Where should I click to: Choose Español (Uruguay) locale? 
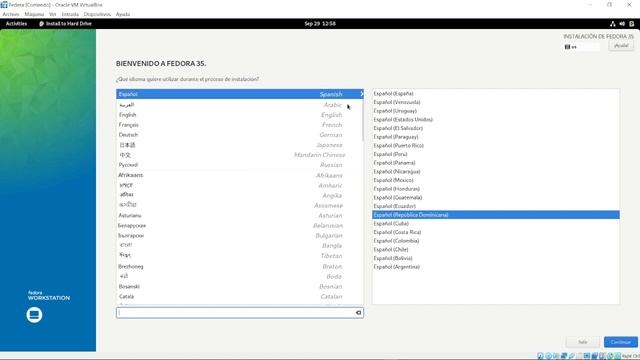[x=496, y=111]
